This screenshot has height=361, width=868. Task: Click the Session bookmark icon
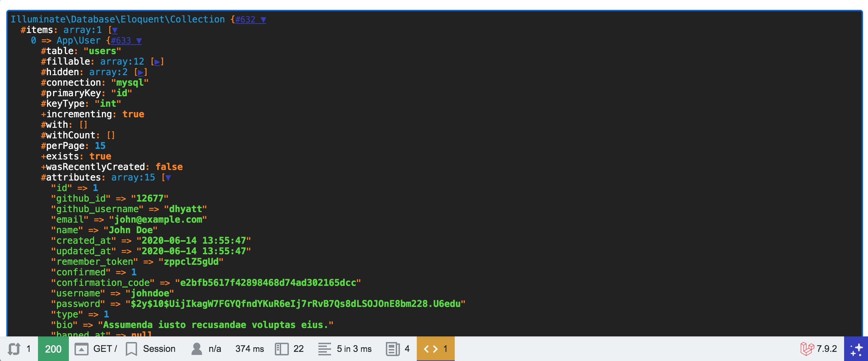click(x=131, y=349)
